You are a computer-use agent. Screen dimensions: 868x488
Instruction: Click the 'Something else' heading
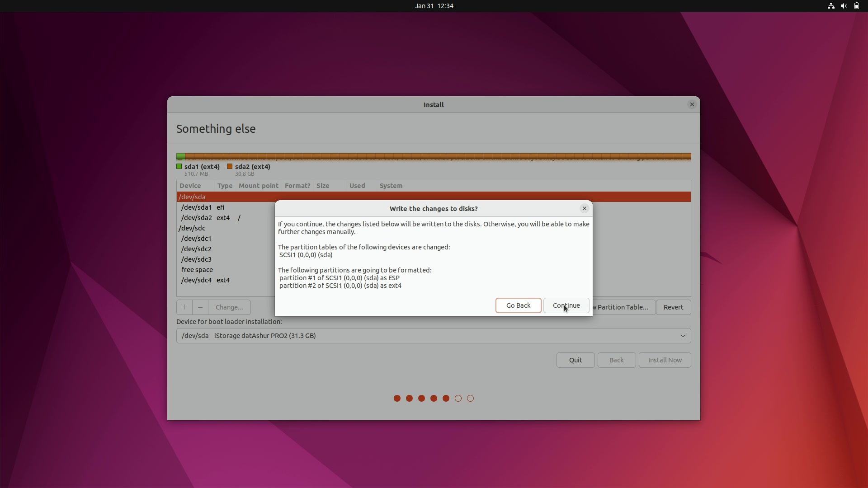(216, 129)
